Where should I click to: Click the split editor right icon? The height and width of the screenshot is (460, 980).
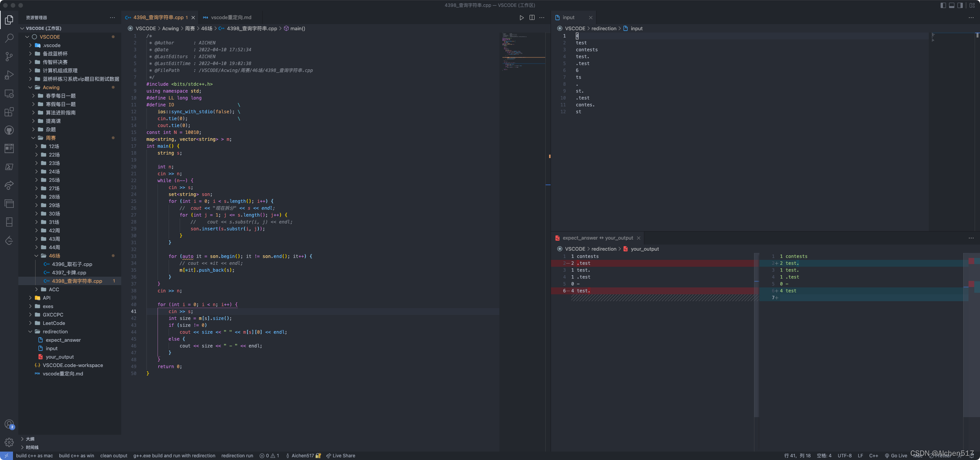(x=532, y=18)
